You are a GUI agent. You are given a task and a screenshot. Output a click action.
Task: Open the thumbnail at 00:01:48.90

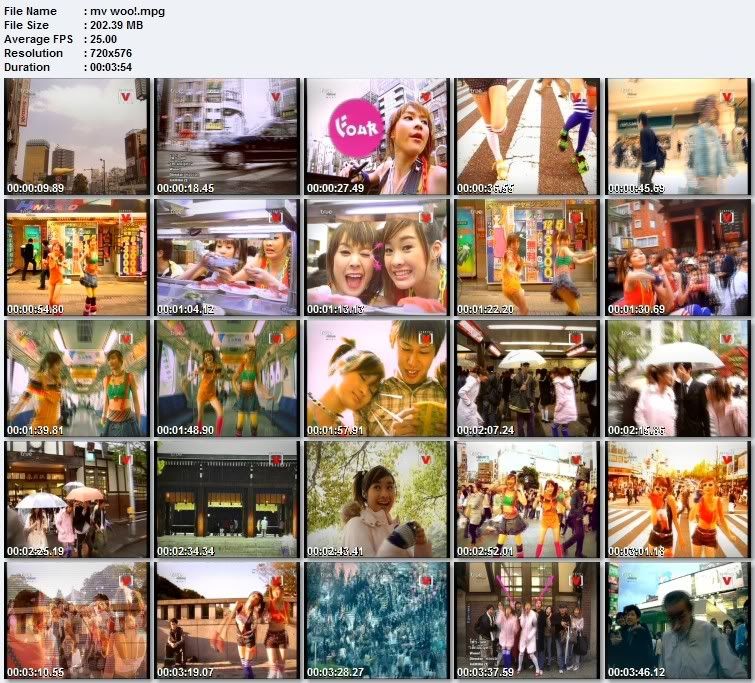pos(227,379)
